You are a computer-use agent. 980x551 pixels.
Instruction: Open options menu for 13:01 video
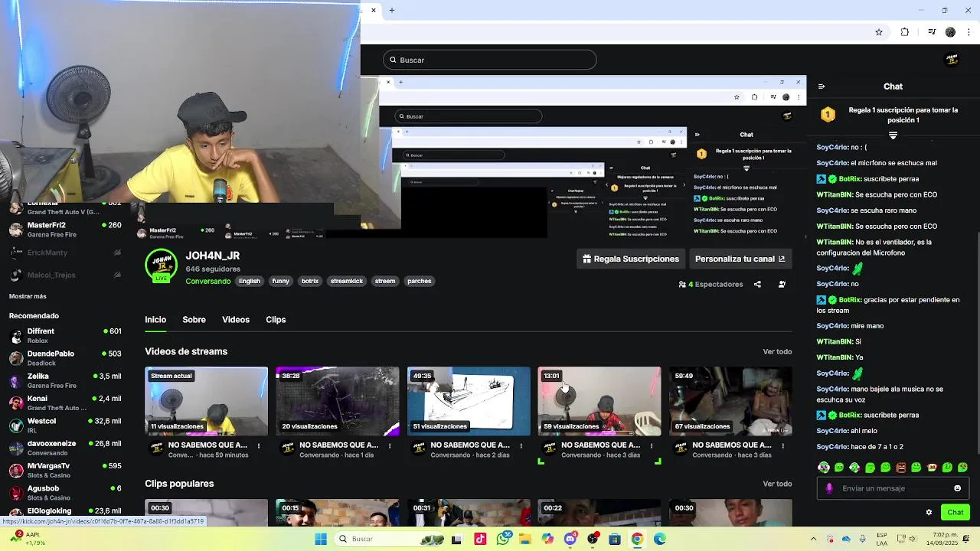pos(652,445)
